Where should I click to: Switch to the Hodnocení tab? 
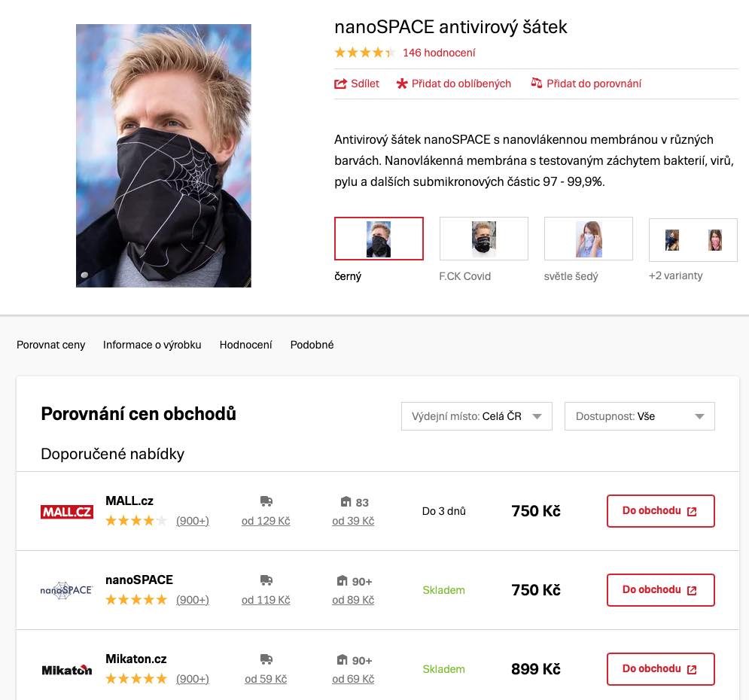[245, 345]
